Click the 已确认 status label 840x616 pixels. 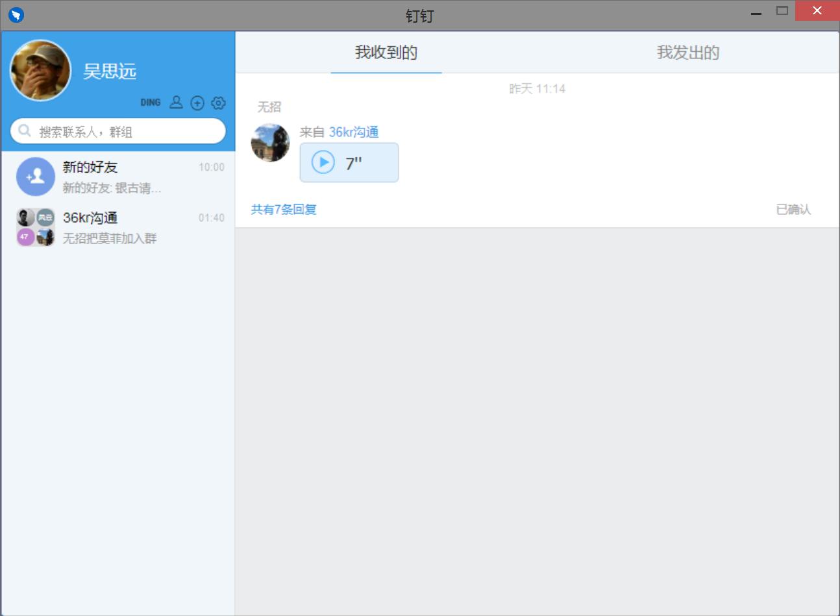click(793, 209)
